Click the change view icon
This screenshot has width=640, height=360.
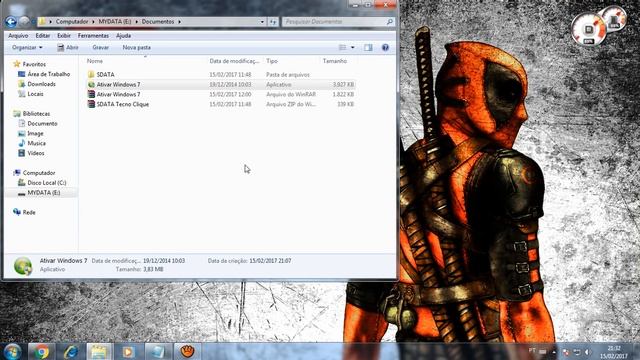coord(342,48)
